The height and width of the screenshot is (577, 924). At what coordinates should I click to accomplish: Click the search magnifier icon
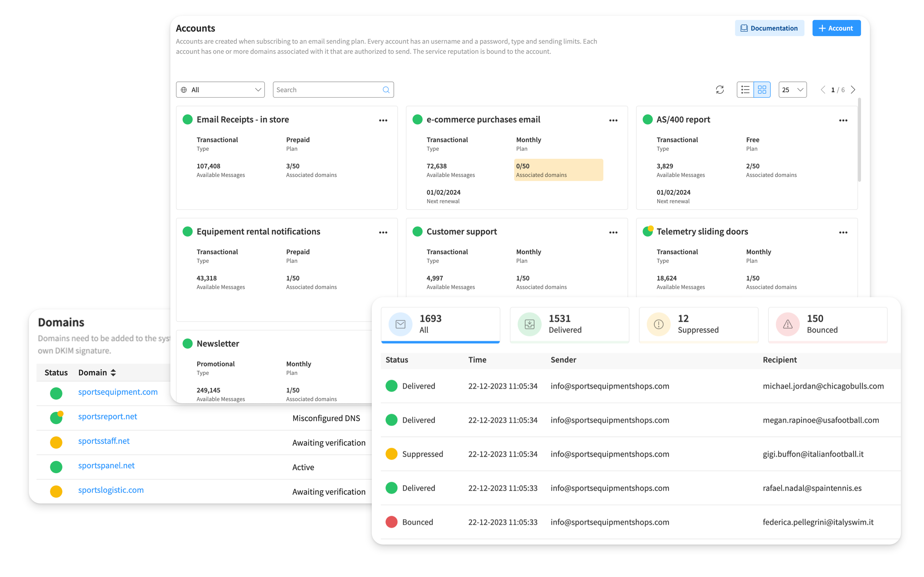point(386,90)
